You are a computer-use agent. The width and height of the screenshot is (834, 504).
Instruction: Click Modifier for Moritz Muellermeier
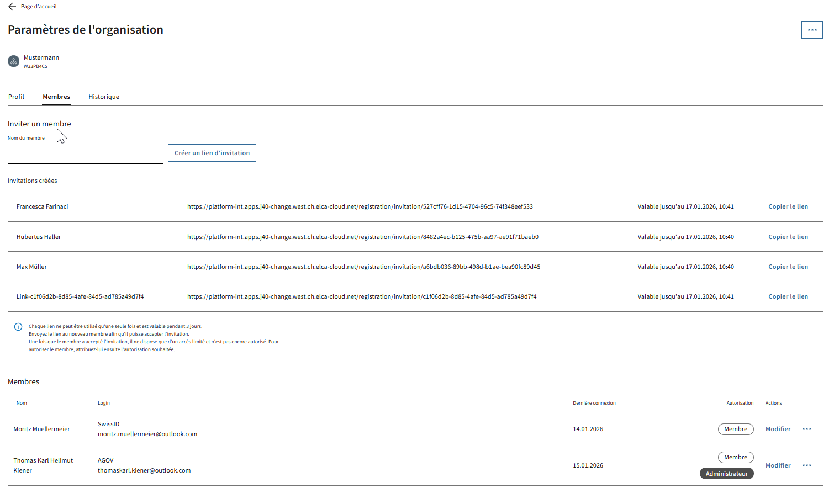(x=778, y=429)
